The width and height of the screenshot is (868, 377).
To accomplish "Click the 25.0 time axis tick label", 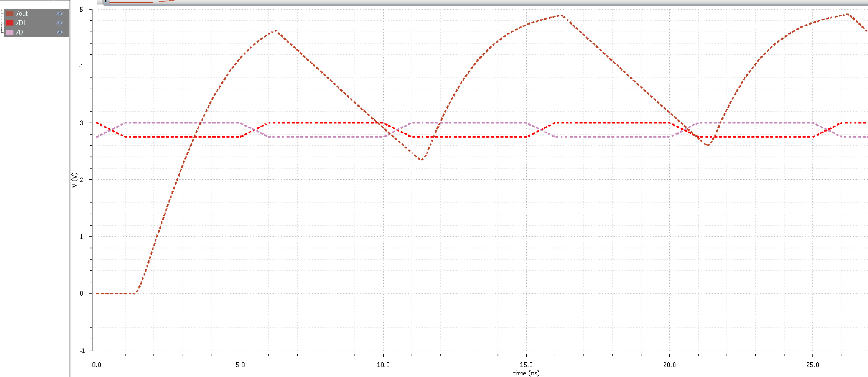I will click(812, 365).
